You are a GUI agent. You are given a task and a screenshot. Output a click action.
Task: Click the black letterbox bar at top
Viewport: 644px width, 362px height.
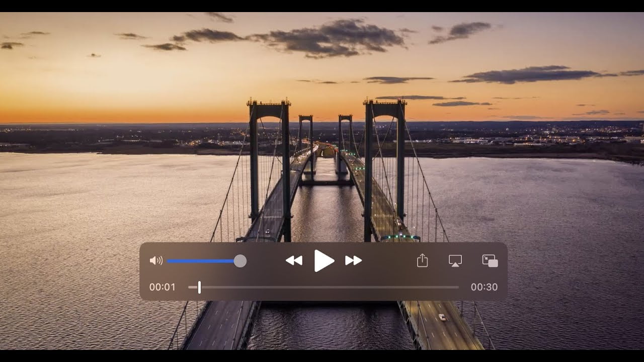(x=322, y=6)
